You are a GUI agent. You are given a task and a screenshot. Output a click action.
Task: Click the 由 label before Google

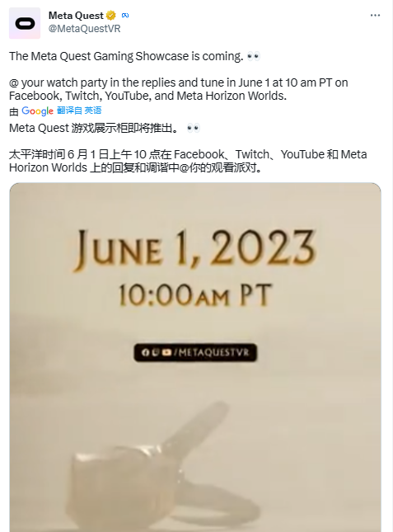[13, 111]
